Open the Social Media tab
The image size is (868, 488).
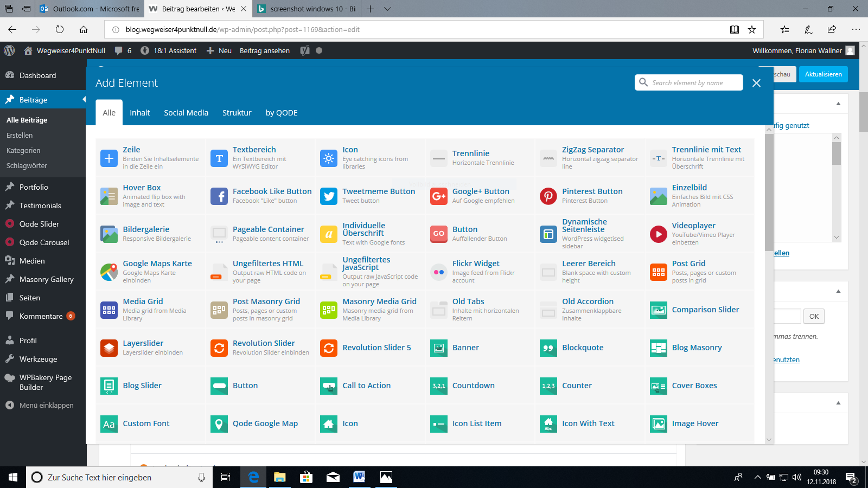tap(186, 113)
